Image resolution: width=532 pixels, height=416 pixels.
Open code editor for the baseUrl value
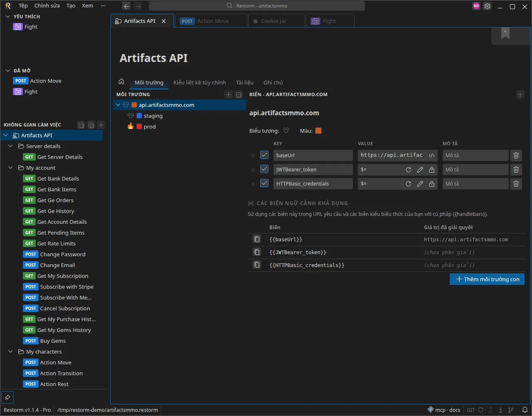tap(432, 155)
